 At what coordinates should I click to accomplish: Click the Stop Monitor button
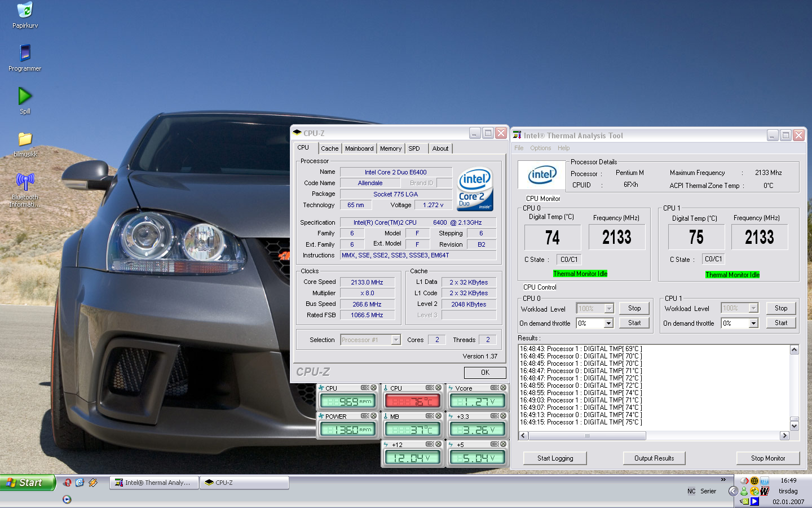(767, 458)
